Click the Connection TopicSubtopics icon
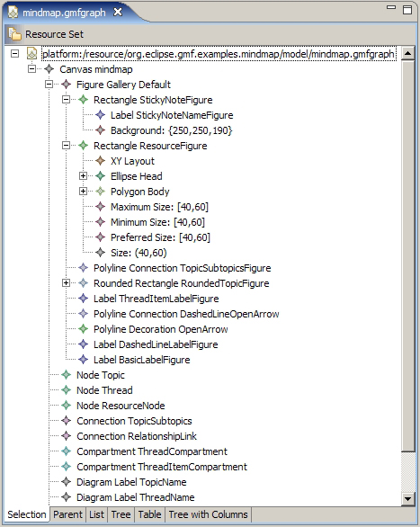Image resolution: width=420 pixels, height=527 pixels. (x=67, y=421)
